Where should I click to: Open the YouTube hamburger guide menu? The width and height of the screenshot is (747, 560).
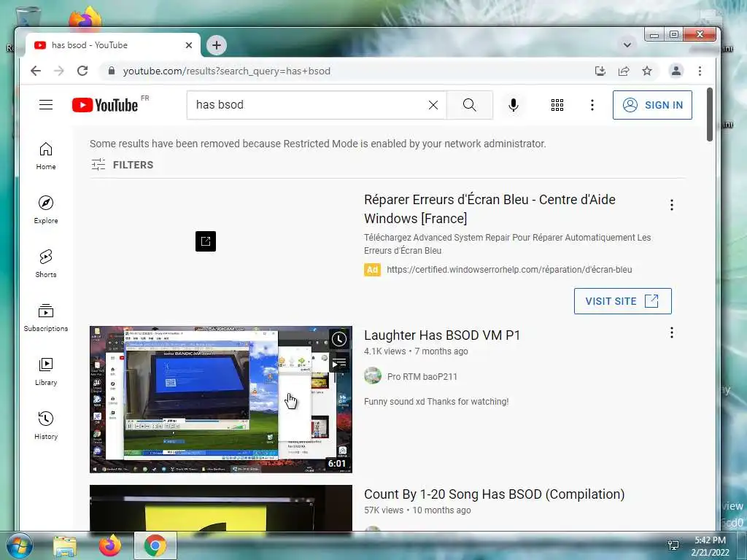point(46,105)
